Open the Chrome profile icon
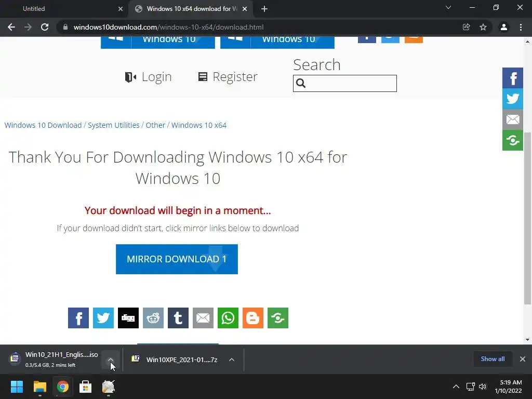The width and height of the screenshot is (532, 399). click(504, 27)
